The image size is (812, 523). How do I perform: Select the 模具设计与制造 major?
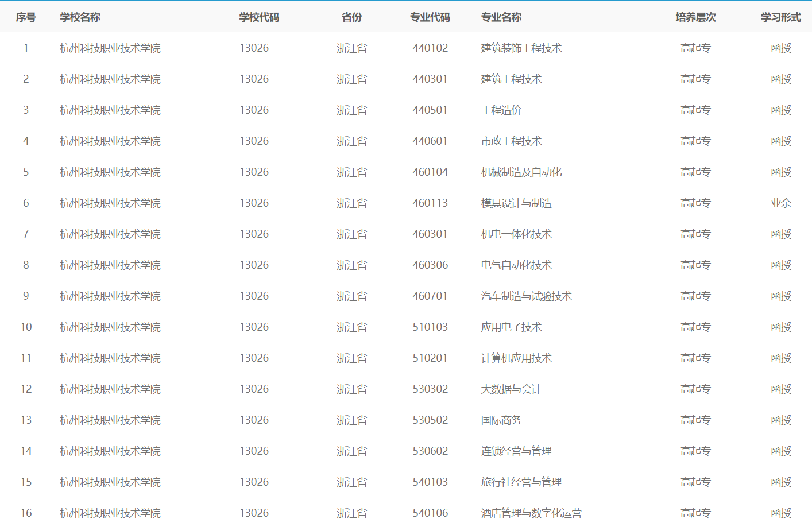516,203
